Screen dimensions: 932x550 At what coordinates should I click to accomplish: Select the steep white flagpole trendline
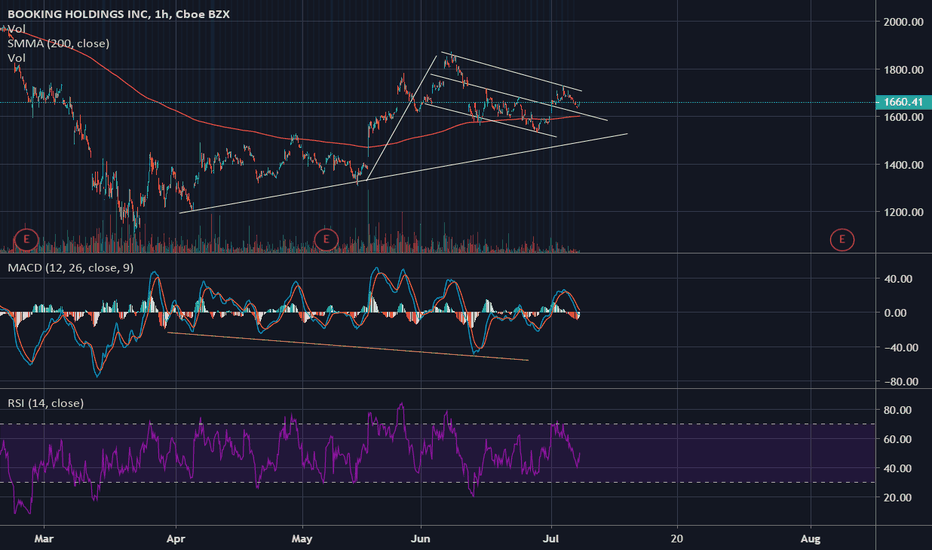click(401, 118)
